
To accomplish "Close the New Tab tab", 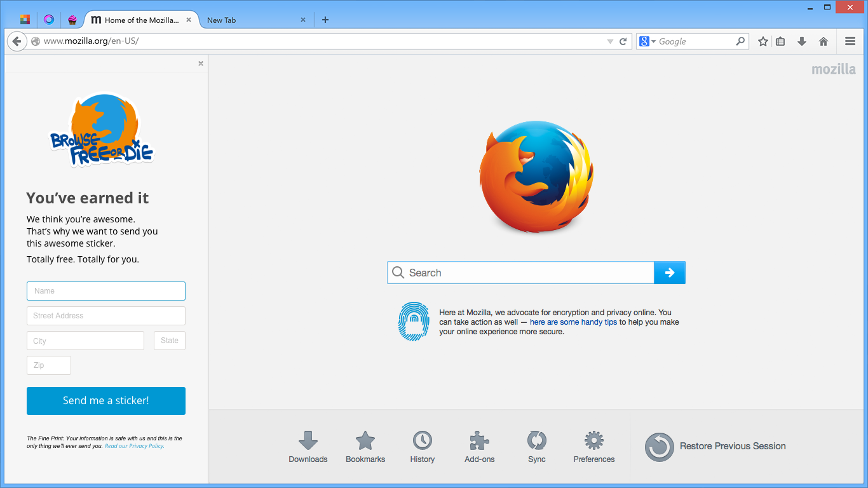I will click(303, 20).
